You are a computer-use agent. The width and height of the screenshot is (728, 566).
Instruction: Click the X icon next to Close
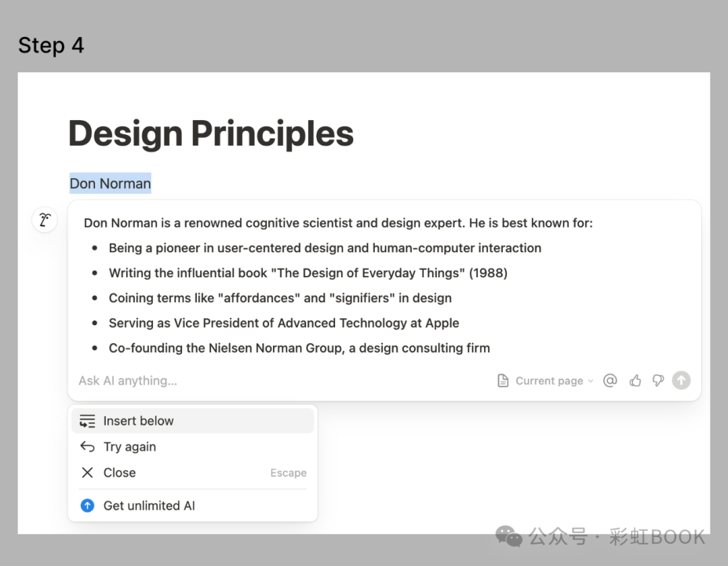pos(87,473)
